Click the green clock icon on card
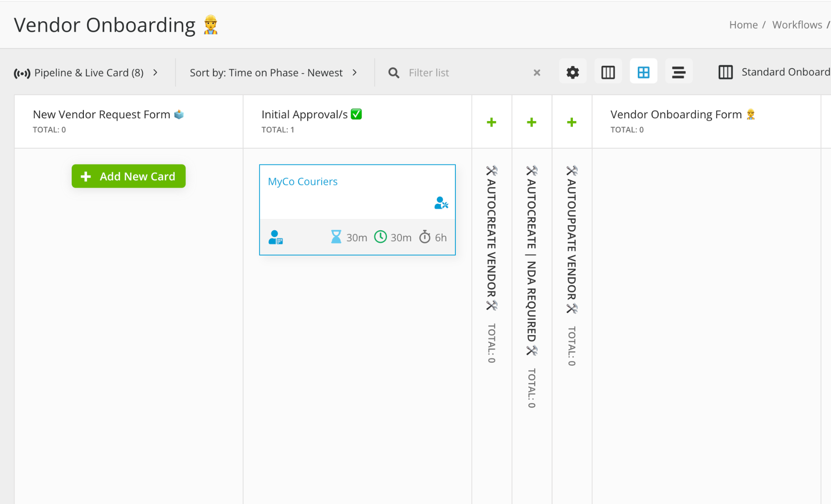The image size is (831, 504). click(380, 237)
